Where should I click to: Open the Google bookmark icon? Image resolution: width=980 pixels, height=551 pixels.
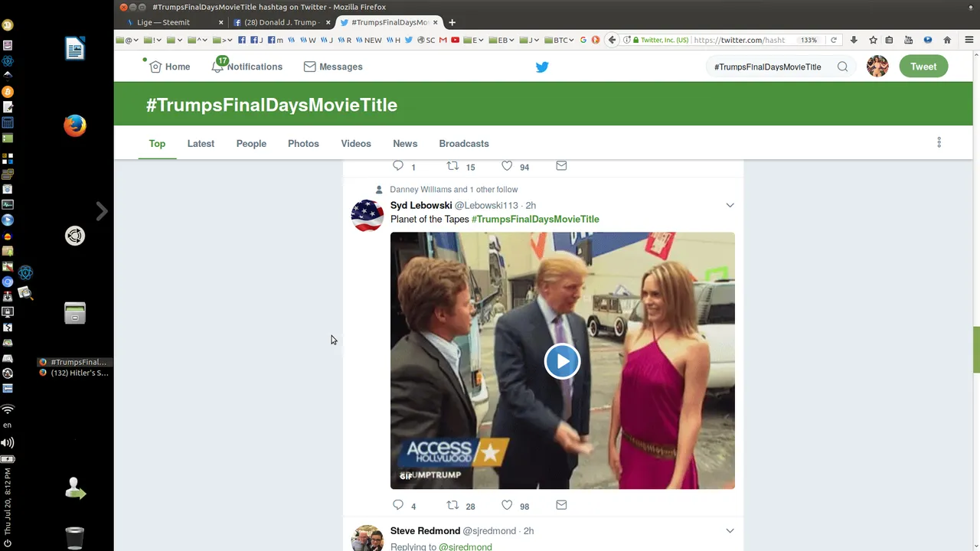click(583, 40)
